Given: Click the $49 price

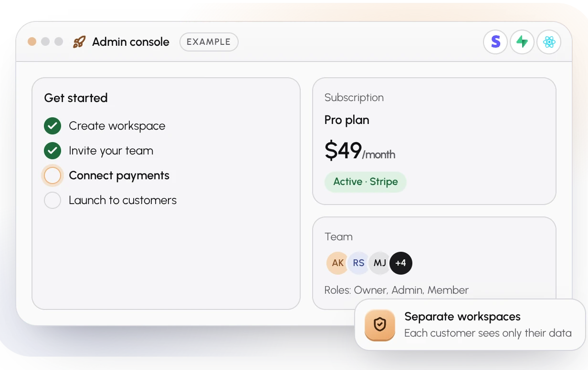Looking at the screenshot, I should 343,151.
